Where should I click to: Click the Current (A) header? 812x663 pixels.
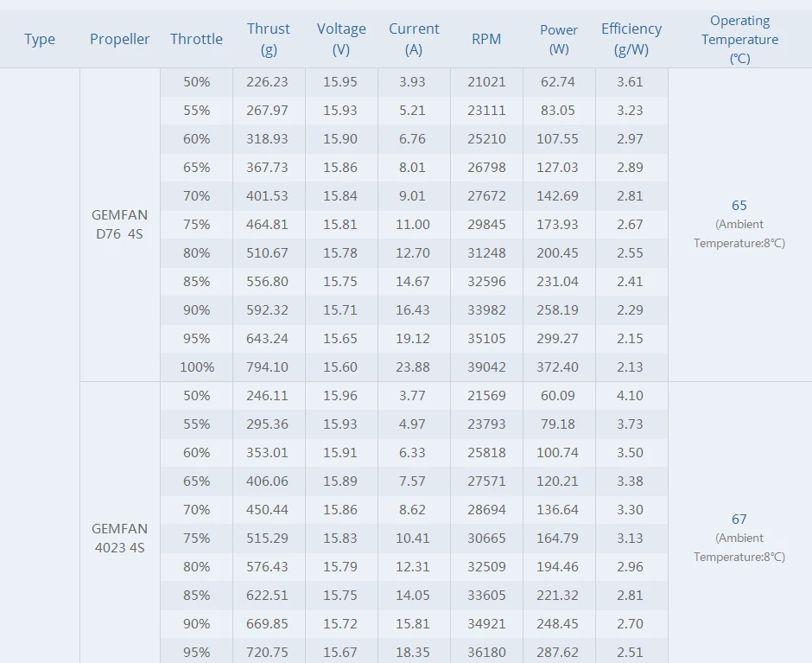[x=414, y=39]
